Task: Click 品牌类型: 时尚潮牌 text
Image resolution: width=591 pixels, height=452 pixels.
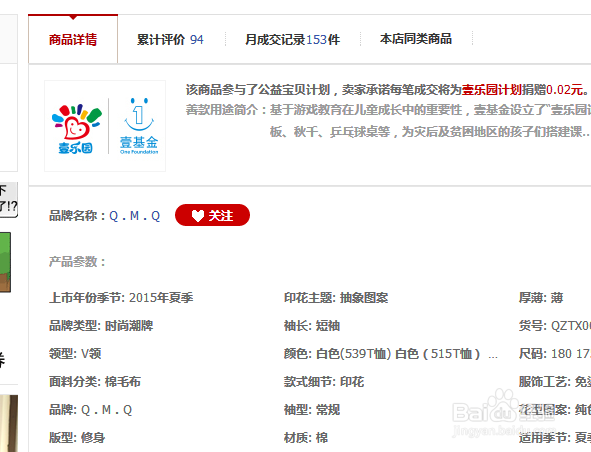Action: tap(101, 326)
